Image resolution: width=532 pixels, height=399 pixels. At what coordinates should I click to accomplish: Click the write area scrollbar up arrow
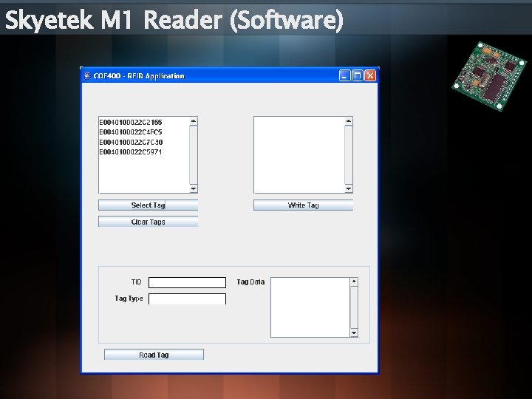[x=349, y=121]
